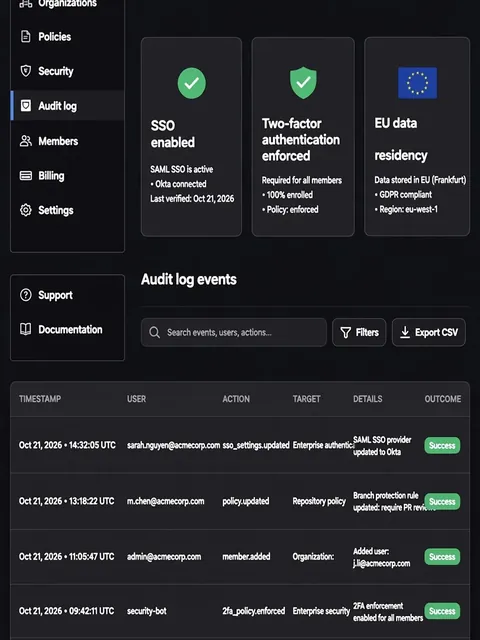Click the TIMESTAMP column header
This screenshot has width=480, height=640.
[x=40, y=399]
